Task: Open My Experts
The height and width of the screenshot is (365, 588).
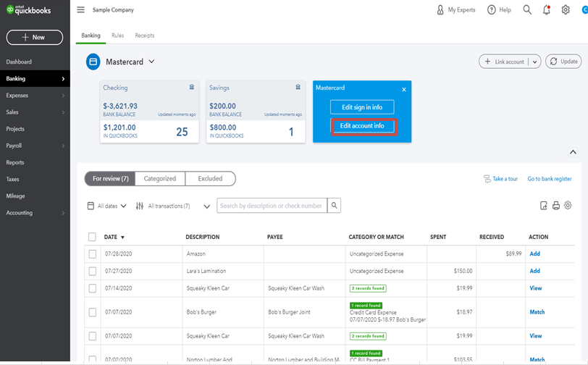Action: [456, 9]
